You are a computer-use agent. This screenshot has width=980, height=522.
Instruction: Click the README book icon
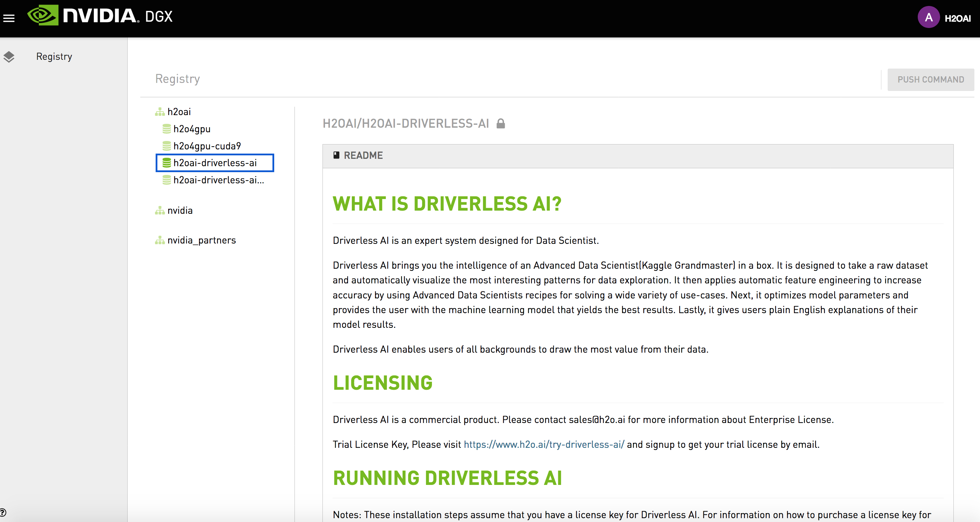tap(336, 155)
